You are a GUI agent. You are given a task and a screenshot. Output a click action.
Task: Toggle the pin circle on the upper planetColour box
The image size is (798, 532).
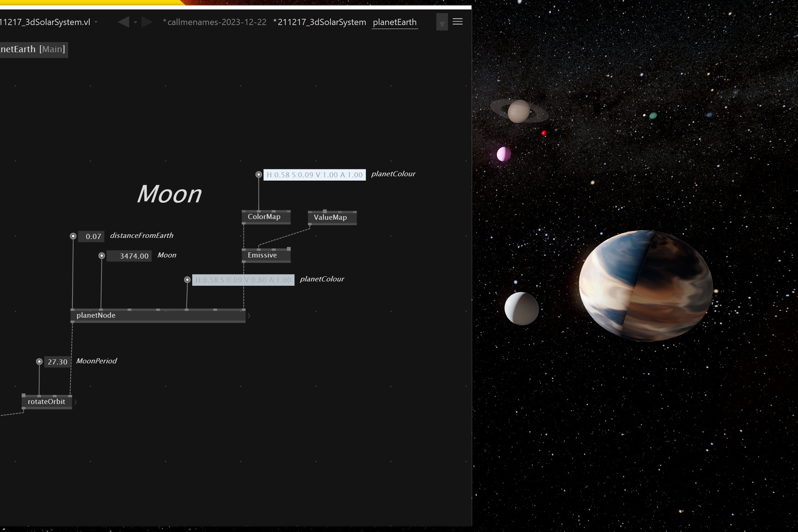click(258, 174)
